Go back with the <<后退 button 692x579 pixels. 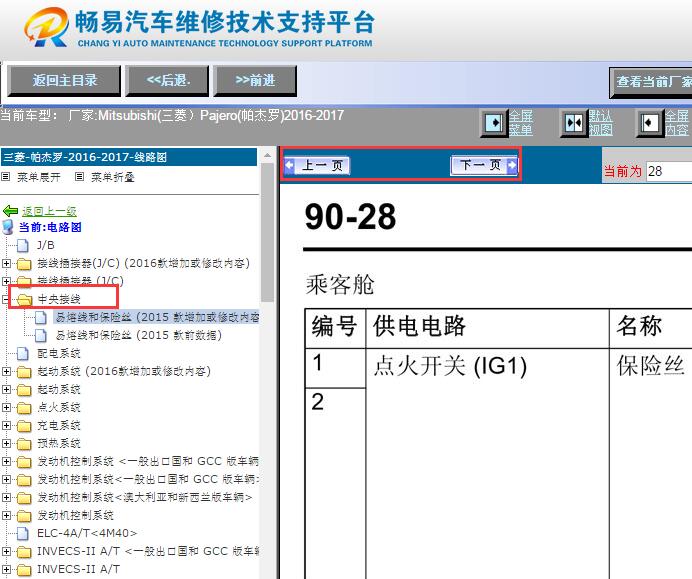167,81
